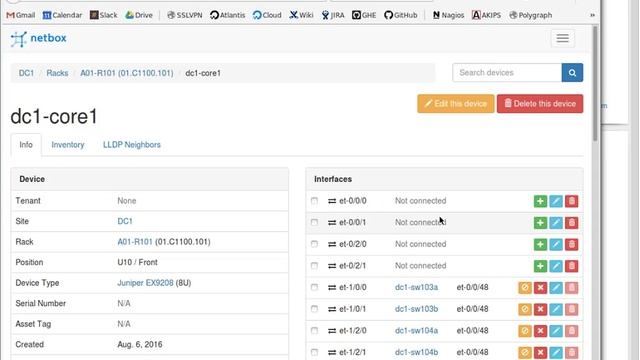Open A01-R101 breadcrumb link
Viewport: 640px width, 360px height.
coord(127,73)
